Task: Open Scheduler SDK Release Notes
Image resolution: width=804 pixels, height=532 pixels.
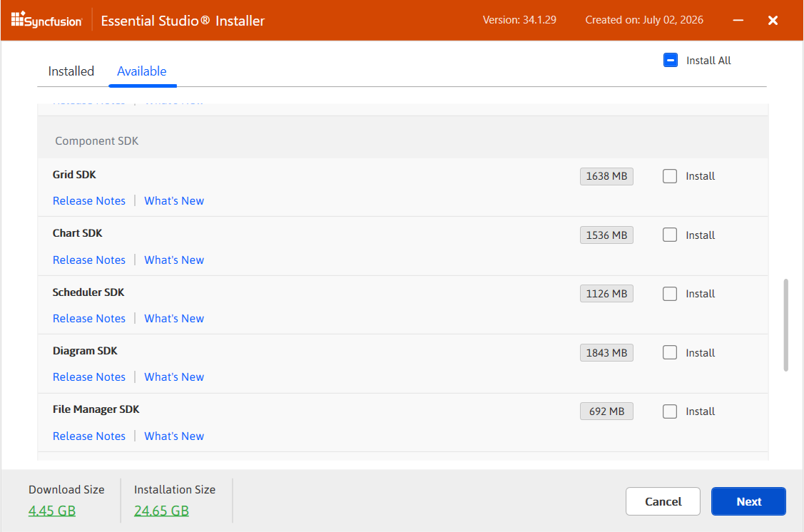Action: click(x=89, y=318)
